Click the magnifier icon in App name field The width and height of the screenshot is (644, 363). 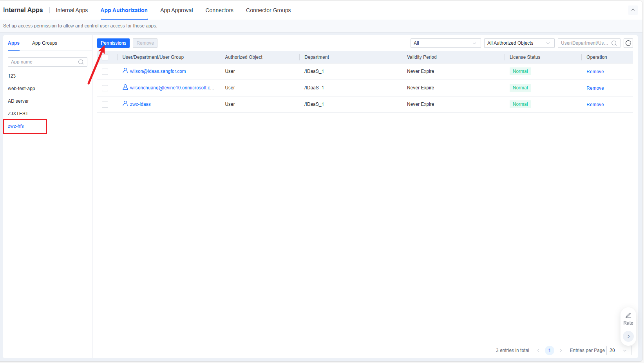tap(81, 62)
